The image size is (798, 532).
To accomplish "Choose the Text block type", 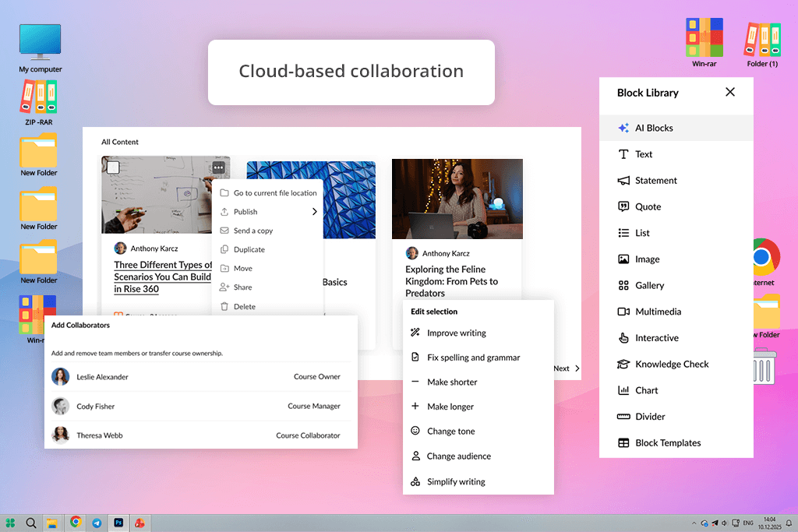I will 676,154.
